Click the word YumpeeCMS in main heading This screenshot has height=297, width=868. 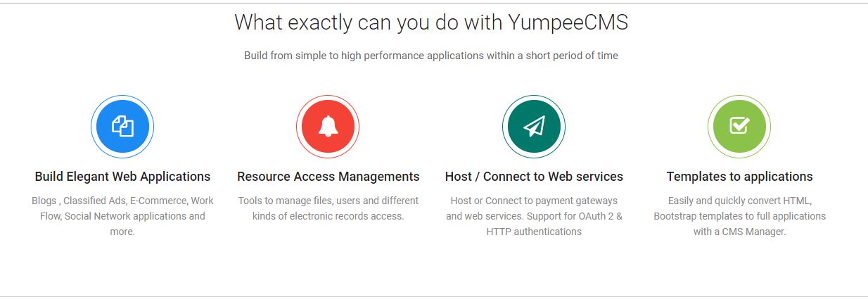pos(568,23)
